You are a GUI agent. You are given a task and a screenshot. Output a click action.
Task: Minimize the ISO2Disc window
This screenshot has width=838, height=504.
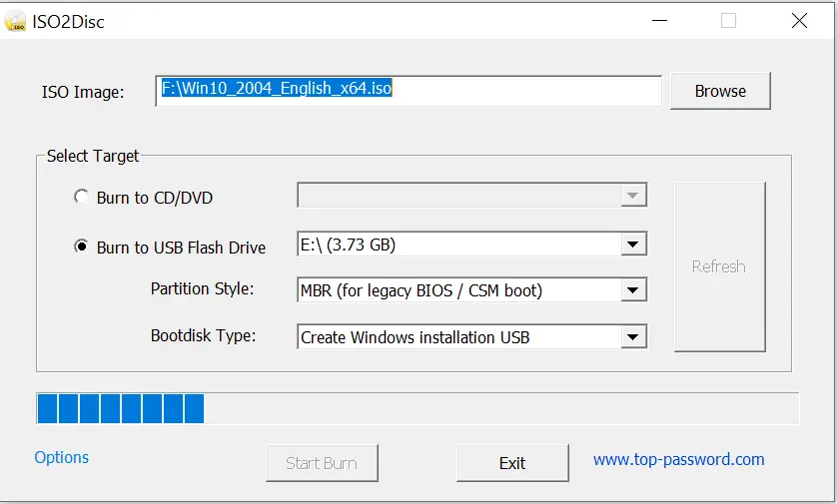[659, 21]
